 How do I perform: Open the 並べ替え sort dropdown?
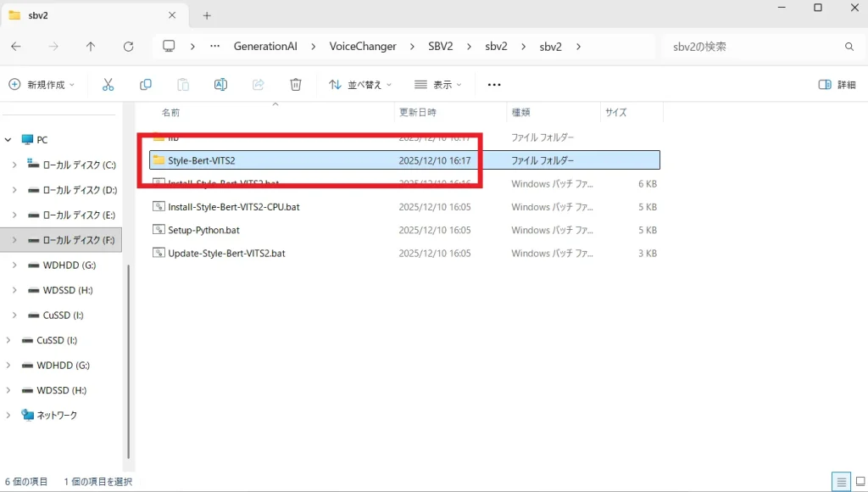[361, 85]
